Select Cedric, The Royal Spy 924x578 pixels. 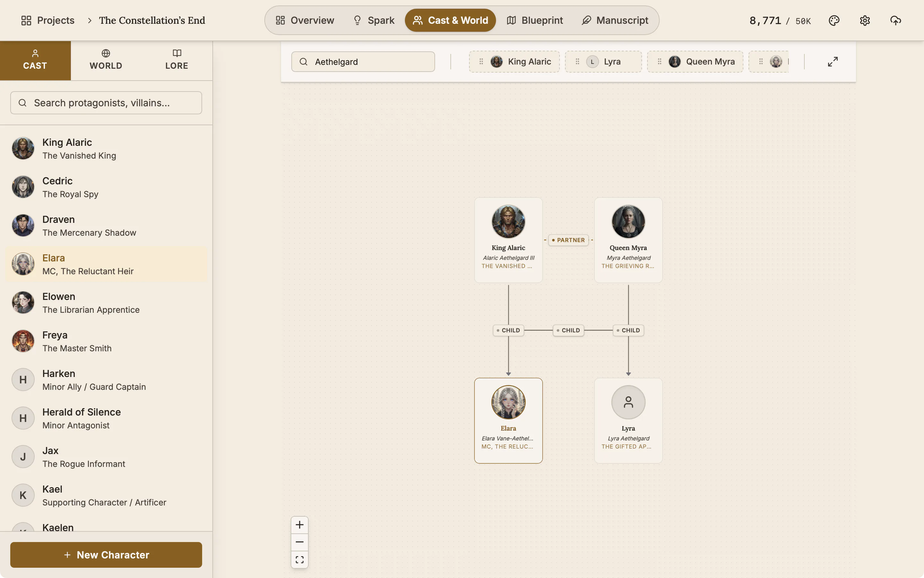(x=106, y=187)
